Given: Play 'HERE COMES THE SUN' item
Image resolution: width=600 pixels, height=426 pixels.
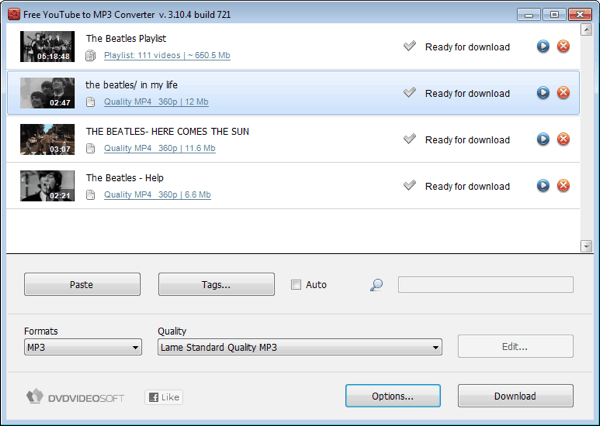Looking at the screenshot, I should coord(543,139).
